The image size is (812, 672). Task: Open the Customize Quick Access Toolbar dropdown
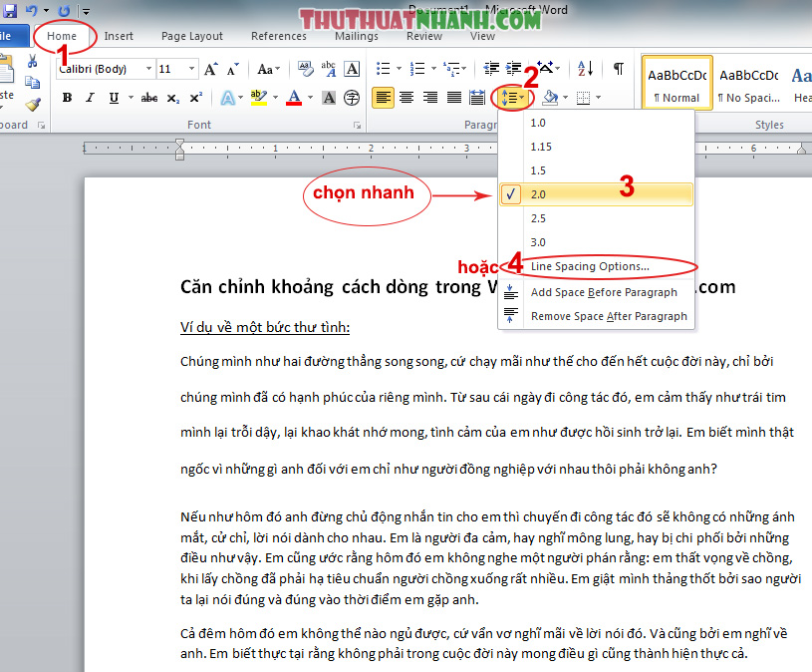(x=86, y=11)
